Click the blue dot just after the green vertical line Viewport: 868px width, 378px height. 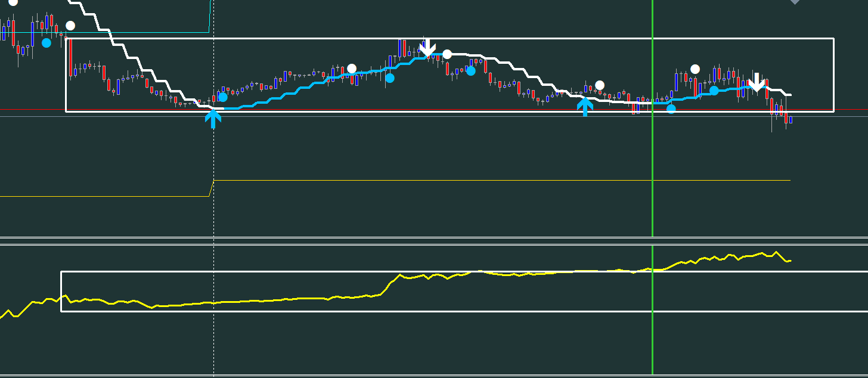pyautogui.click(x=671, y=109)
